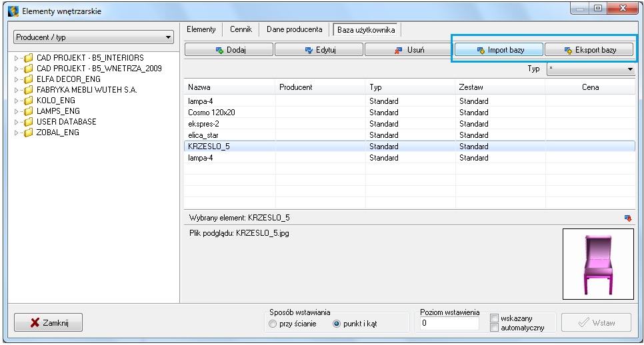Select the ZOBAL_ENG tree label
Screen dimensions: 644x345
click(x=57, y=133)
